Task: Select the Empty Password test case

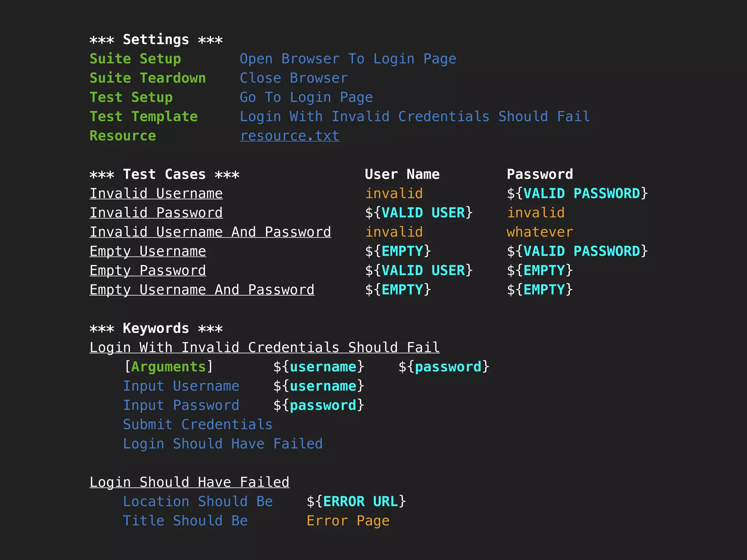Action: coord(148,271)
